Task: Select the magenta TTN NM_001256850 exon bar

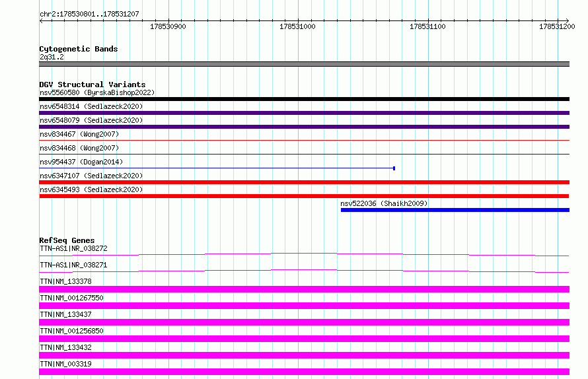Action: pyautogui.click(x=304, y=339)
